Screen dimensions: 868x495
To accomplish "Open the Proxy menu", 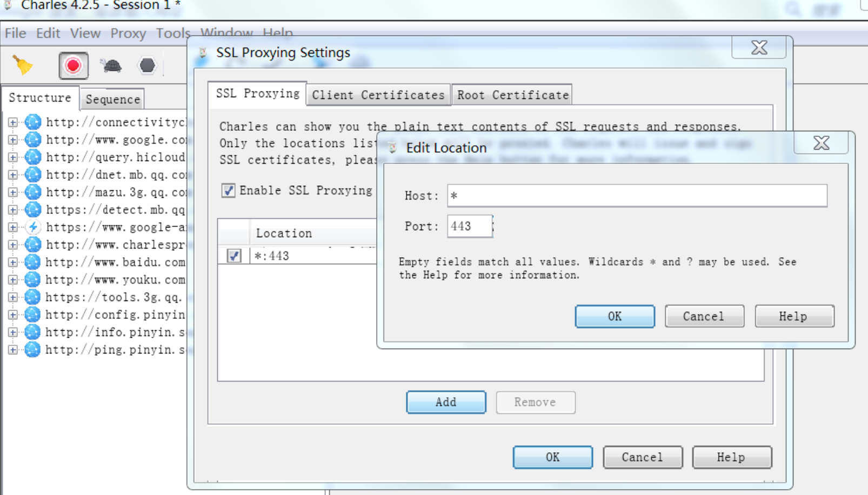I will click(x=128, y=34).
